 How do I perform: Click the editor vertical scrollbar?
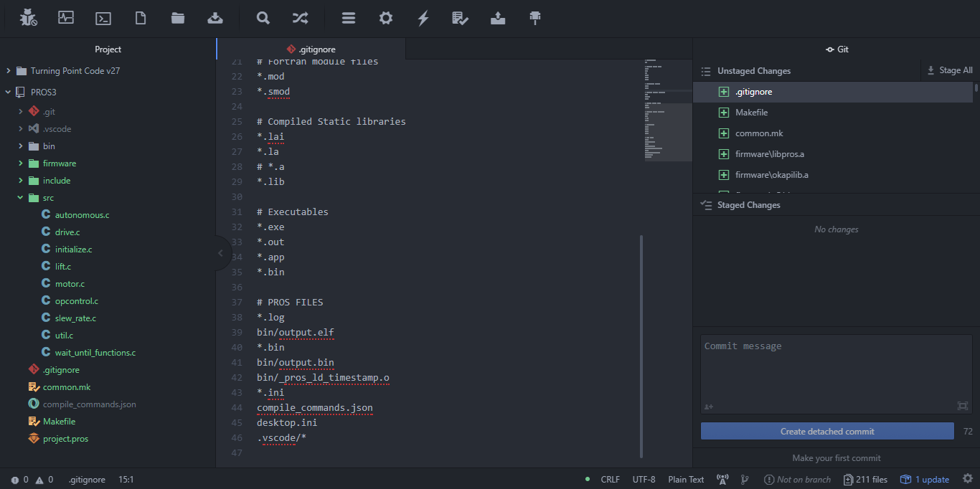641,346
